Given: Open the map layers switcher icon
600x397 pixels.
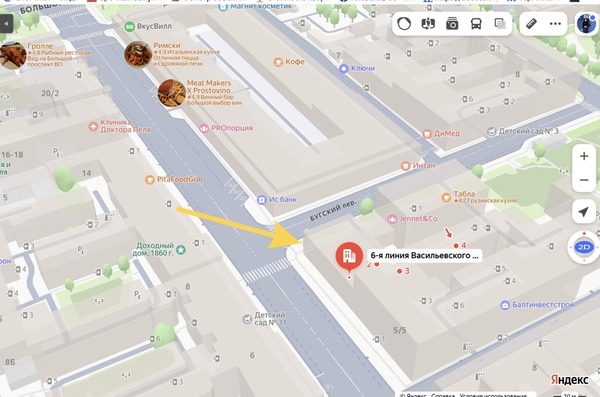Looking at the screenshot, I should tap(500, 24).
